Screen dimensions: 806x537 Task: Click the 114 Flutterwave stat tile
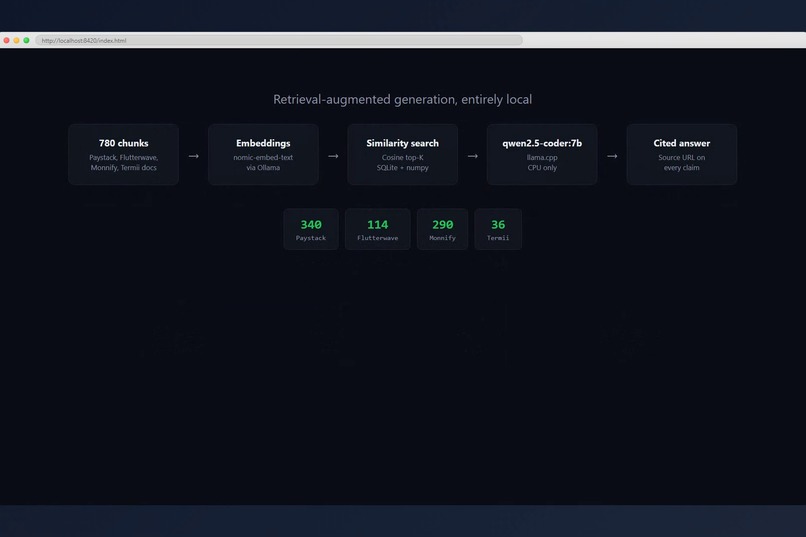(x=378, y=229)
